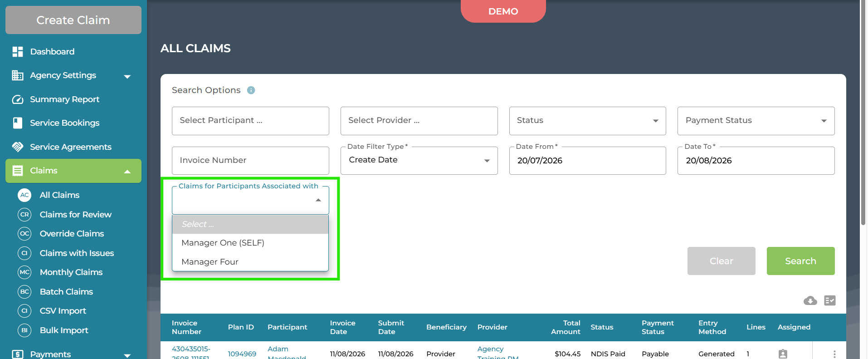Sort by Entry Method column header
868x359 pixels.
[x=712, y=327]
